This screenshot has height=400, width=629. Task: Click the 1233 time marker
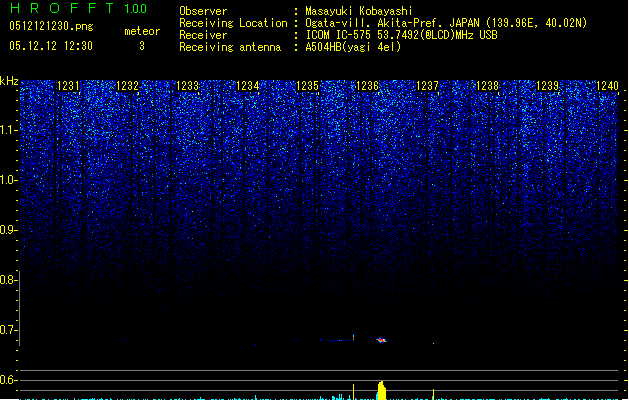pos(187,86)
